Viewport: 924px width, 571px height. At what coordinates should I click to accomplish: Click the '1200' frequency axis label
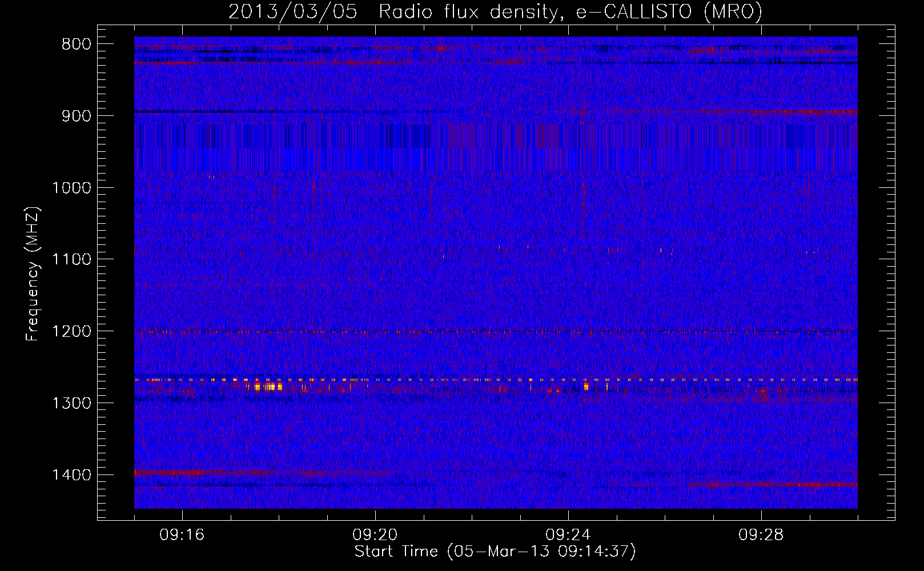coord(71,331)
